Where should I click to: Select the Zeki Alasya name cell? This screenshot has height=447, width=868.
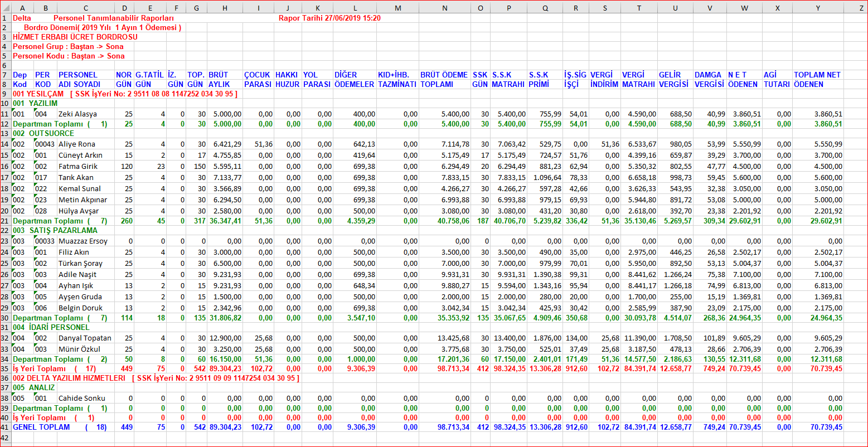click(x=77, y=114)
